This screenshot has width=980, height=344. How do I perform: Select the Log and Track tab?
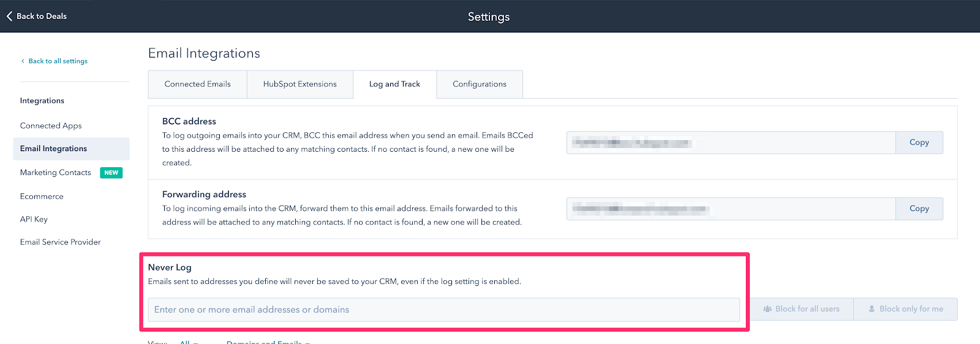point(394,84)
